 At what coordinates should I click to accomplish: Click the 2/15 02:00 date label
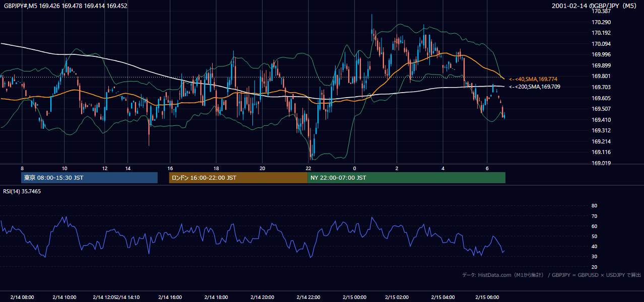pyautogui.click(x=397, y=297)
